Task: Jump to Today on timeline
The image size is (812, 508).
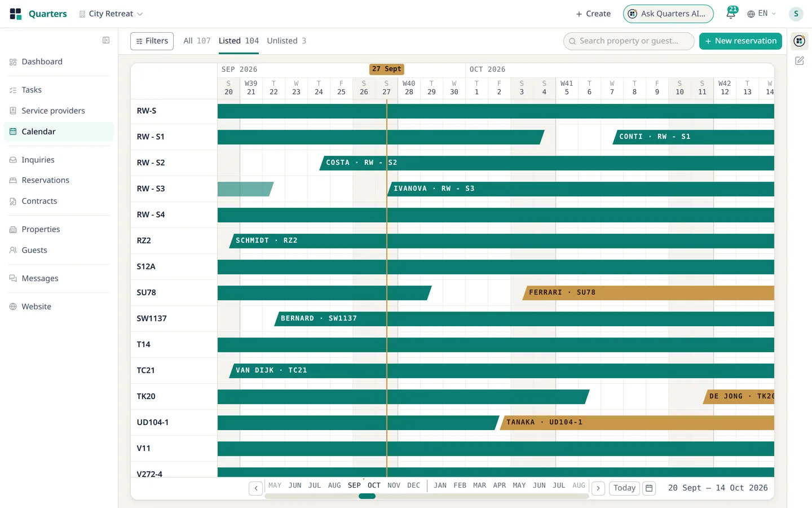Action: [624, 488]
